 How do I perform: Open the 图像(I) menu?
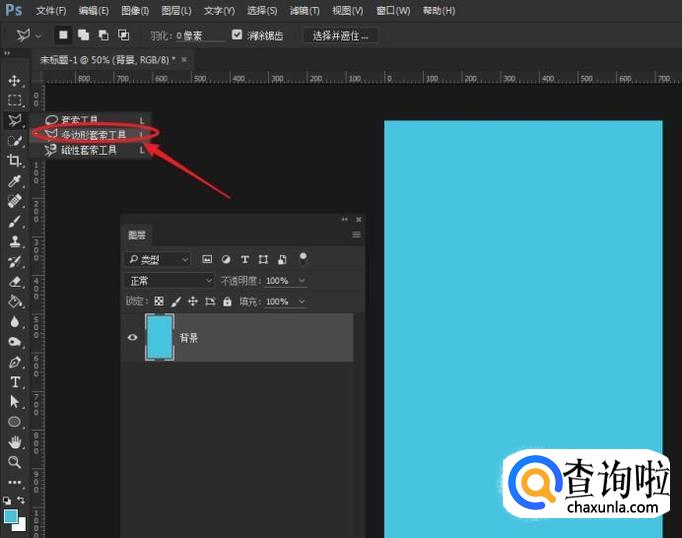[x=135, y=10]
